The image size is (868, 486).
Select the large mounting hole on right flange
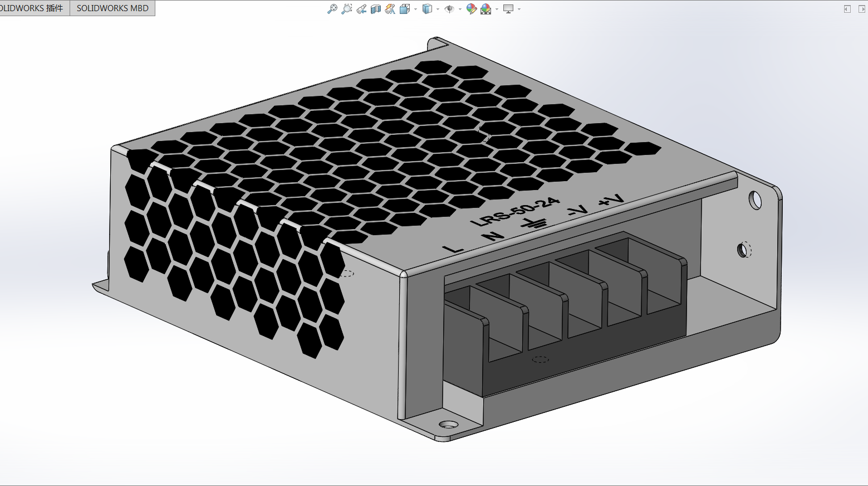tap(755, 200)
